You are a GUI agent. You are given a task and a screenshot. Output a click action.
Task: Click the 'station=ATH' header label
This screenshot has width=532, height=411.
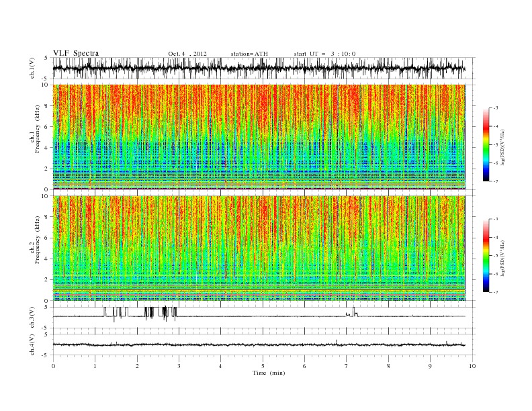tap(249, 54)
